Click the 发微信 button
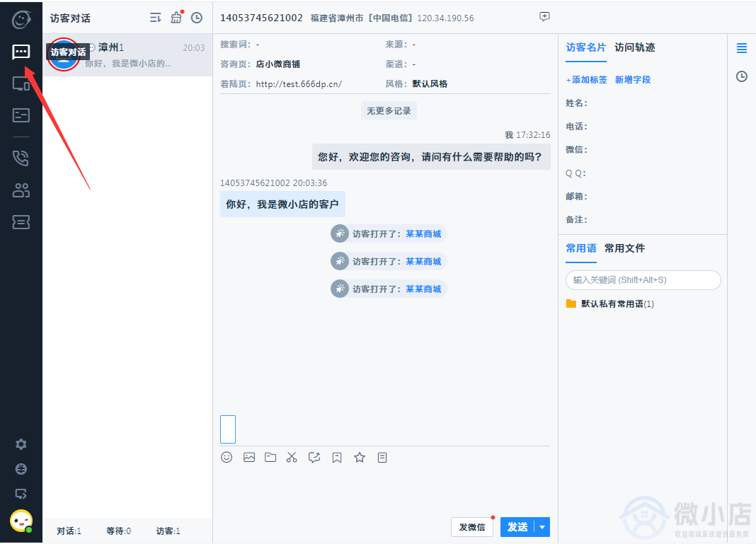The height and width of the screenshot is (544, 756). [x=472, y=527]
